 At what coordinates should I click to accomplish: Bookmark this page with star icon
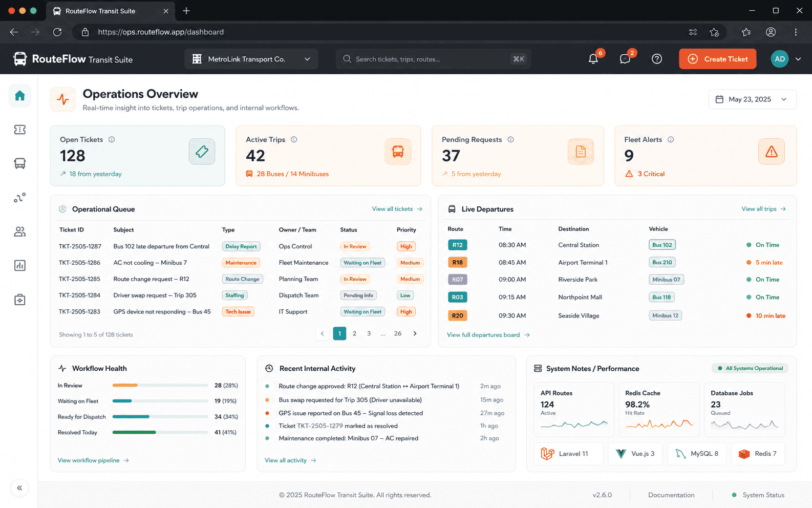pos(714,32)
